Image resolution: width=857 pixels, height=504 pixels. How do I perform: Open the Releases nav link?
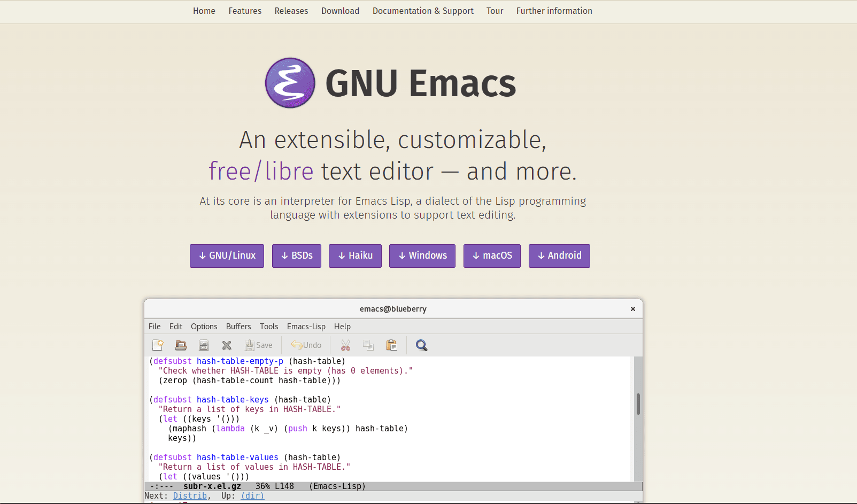tap(291, 11)
